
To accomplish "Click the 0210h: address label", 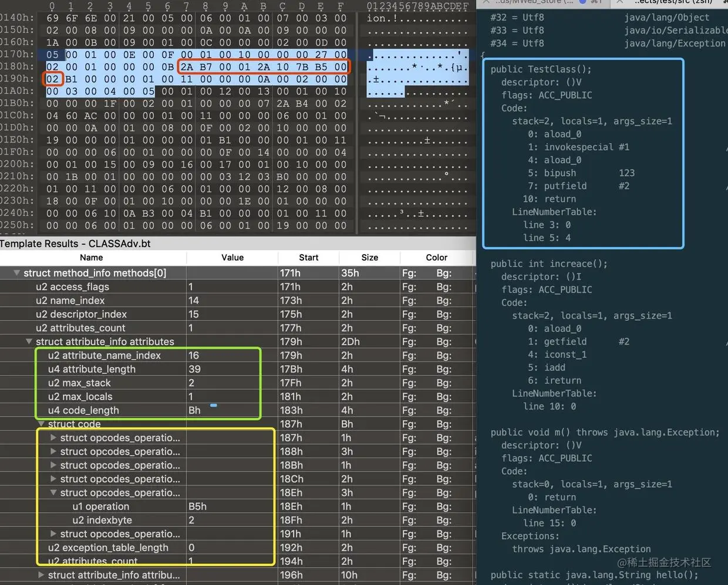I will pos(17,176).
